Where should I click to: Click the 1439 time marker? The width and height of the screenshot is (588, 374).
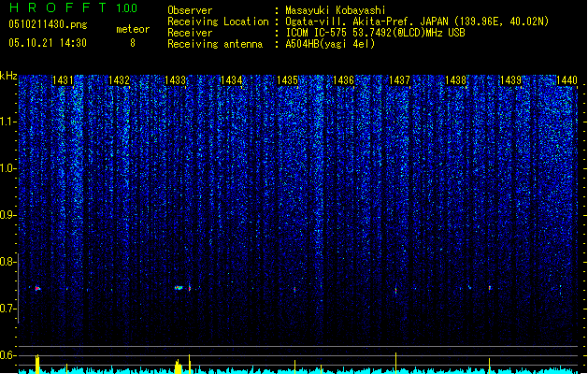pos(511,80)
